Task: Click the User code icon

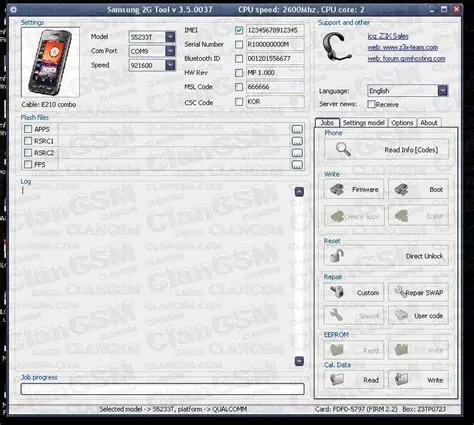Action: point(401,315)
